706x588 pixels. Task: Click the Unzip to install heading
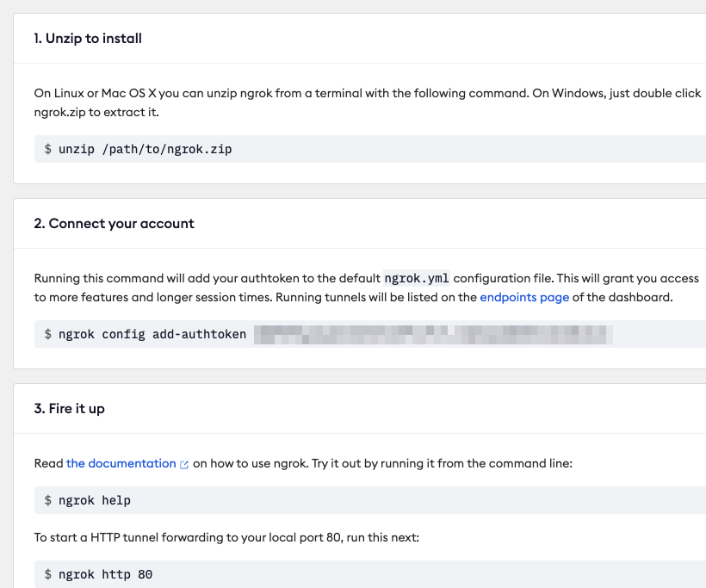[x=88, y=38]
